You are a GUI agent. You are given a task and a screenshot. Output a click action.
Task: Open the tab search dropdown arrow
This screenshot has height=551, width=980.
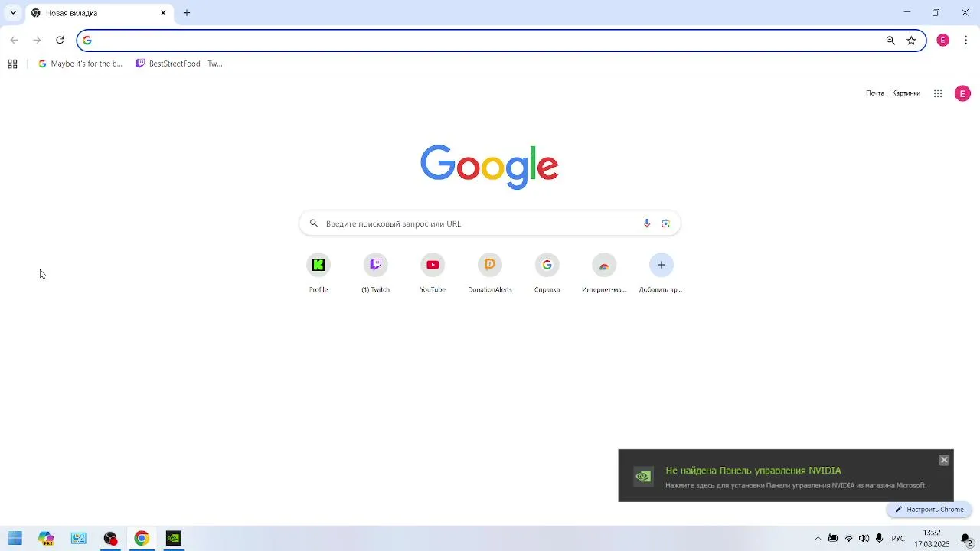click(x=13, y=13)
